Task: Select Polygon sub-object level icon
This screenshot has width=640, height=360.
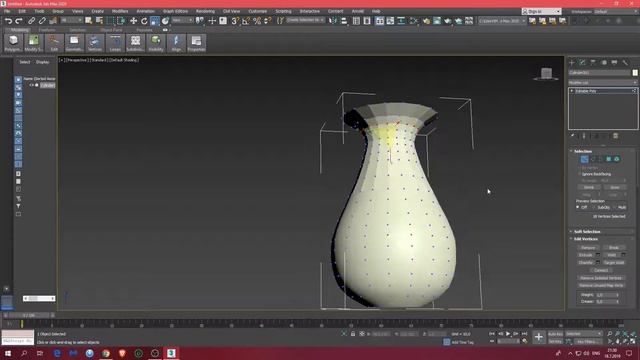Action: [609, 159]
